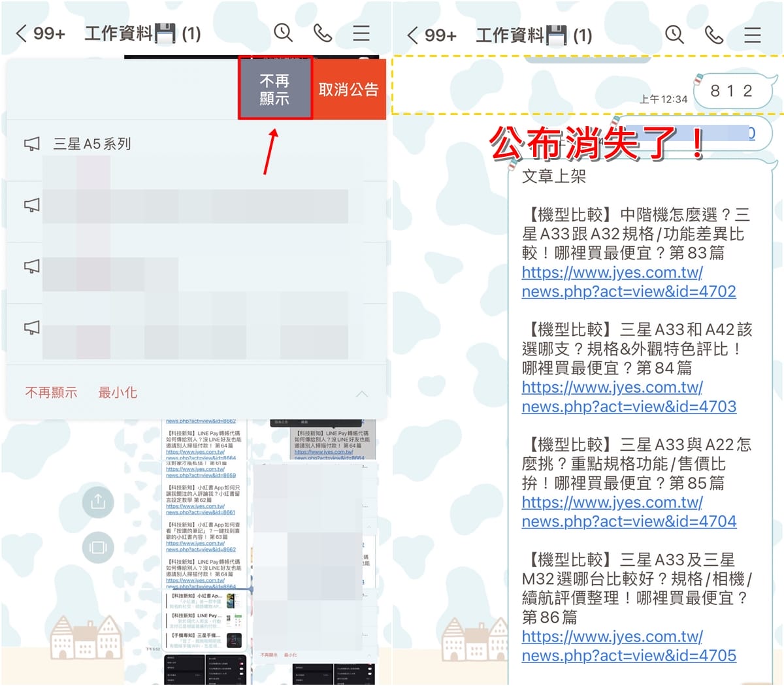This screenshot has width=784, height=686.
Task: Open the link ending in id=4704
Action: (x=629, y=512)
